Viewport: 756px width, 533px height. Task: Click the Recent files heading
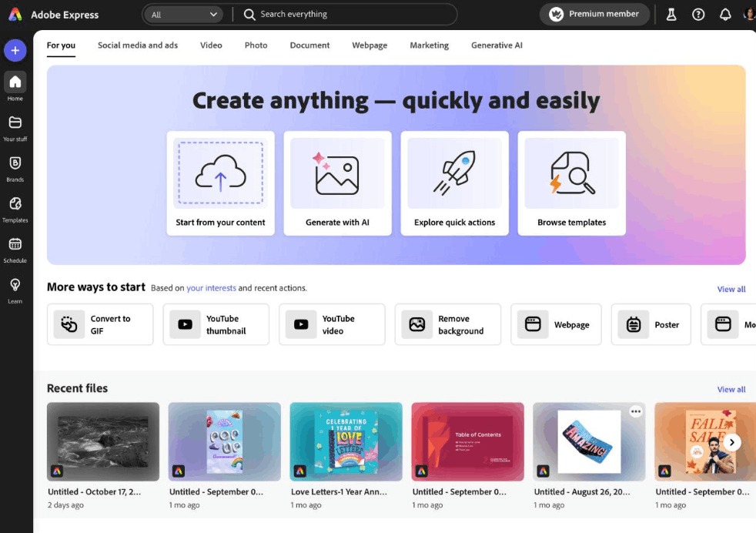(77, 388)
